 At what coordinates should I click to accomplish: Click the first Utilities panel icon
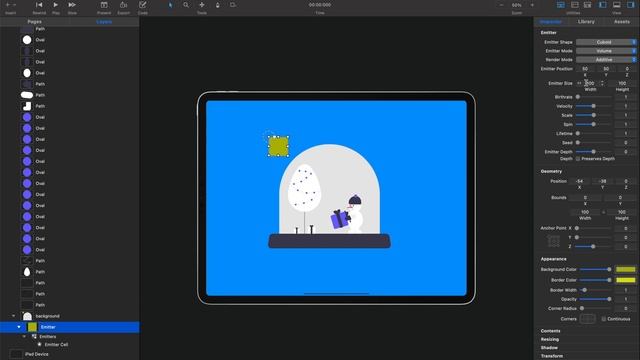561,5
